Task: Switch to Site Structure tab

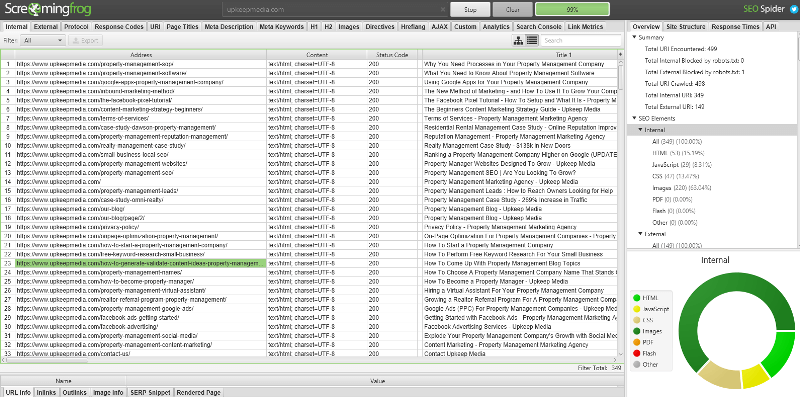Action: point(686,27)
